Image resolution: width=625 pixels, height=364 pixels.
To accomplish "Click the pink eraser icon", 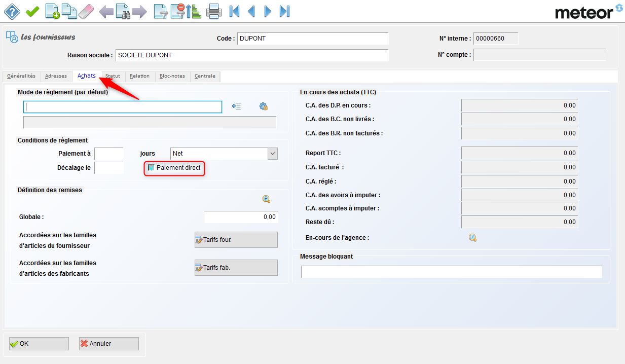I will 87,11.
